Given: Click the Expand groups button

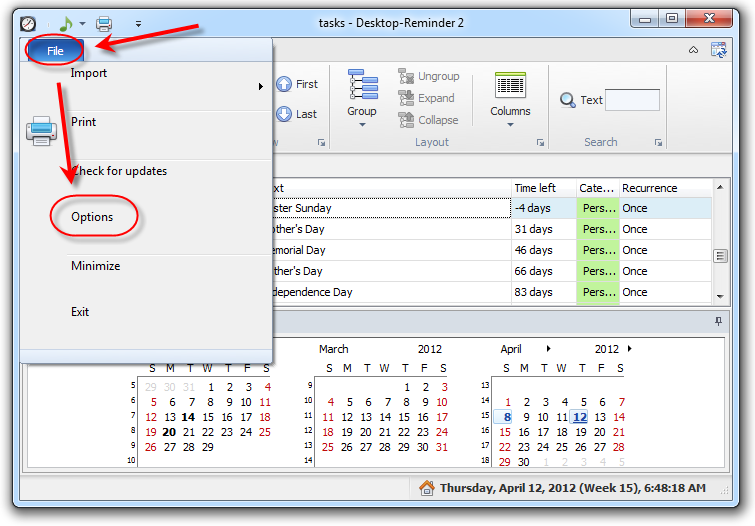Looking at the screenshot, I should coord(426,98).
